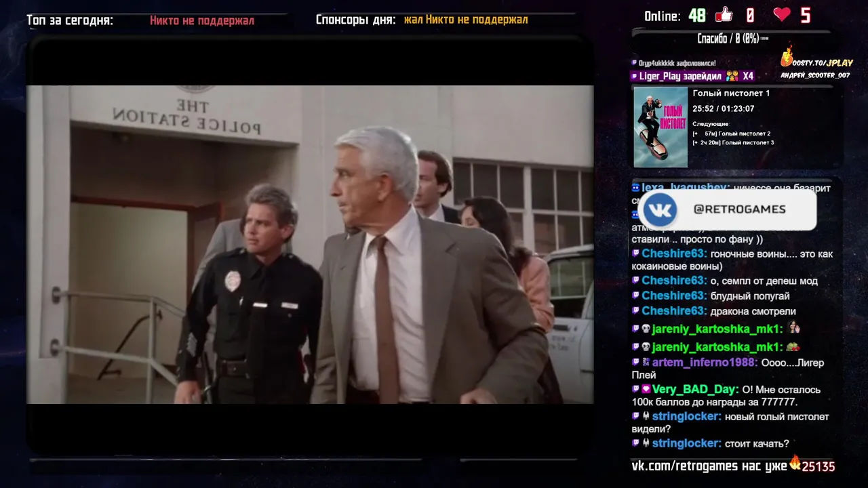Open the Голый пистолет movie poster thumbnail
The width and height of the screenshot is (868, 488).
coord(660,127)
